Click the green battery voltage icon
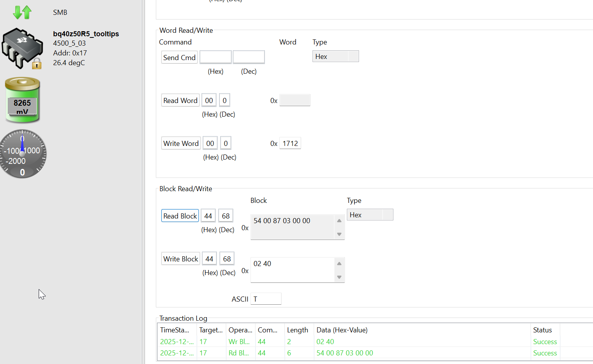 [x=22, y=100]
